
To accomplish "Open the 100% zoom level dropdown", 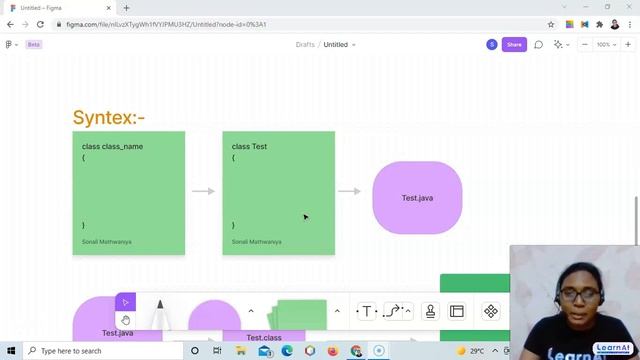I will point(607,44).
